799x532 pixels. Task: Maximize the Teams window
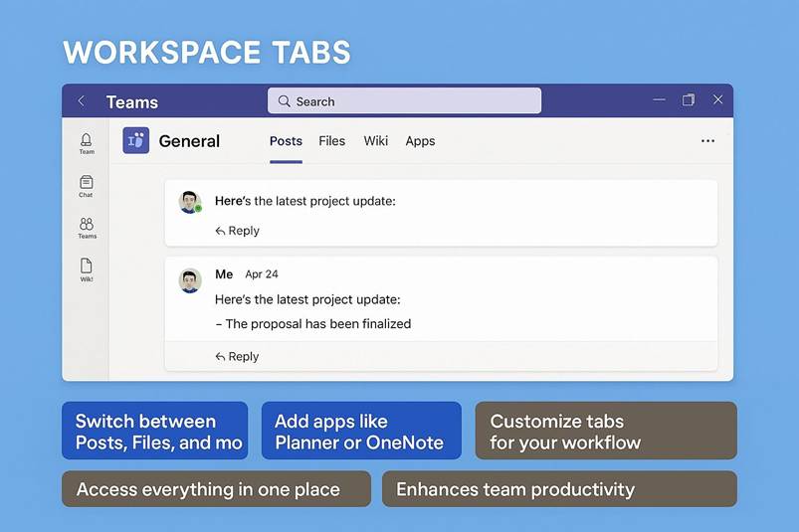pos(688,100)
